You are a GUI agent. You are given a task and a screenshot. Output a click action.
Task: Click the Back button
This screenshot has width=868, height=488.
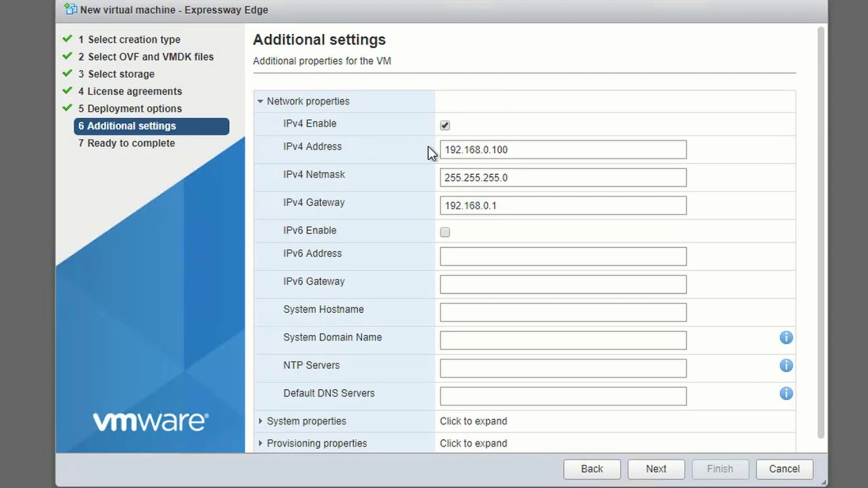(592, 469)
